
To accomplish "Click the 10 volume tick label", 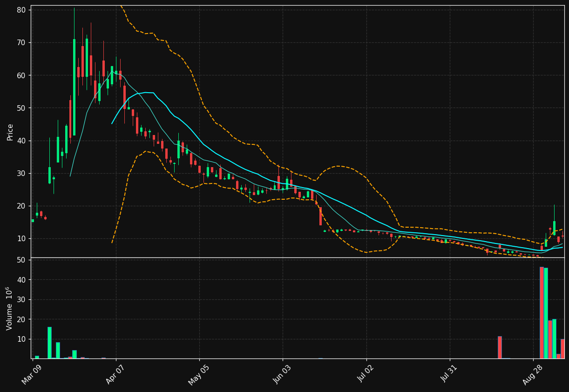I will (21, 339).
